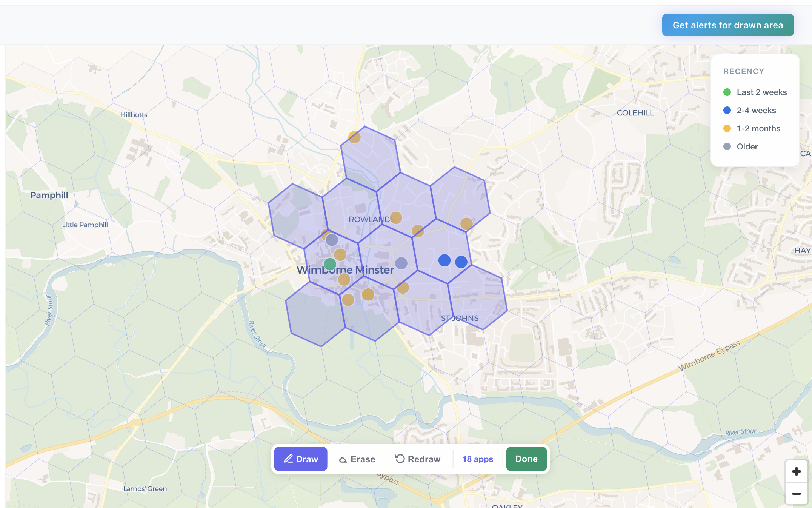
Task: Click the Lambs' Green label
Action: [145, 488]
